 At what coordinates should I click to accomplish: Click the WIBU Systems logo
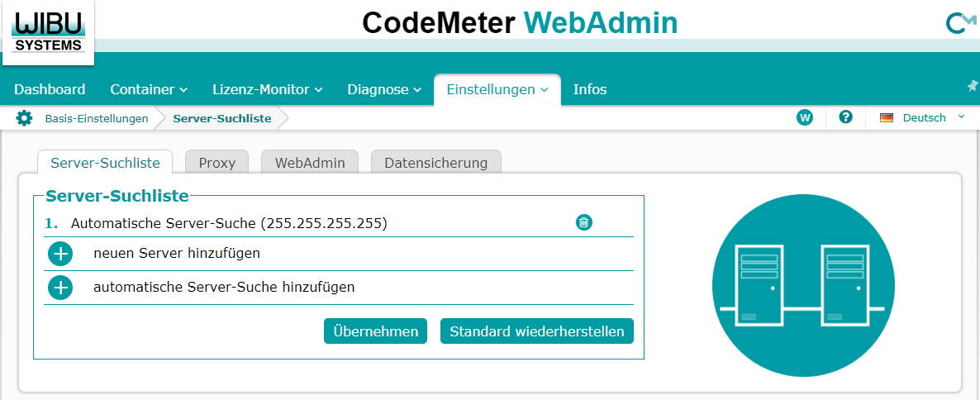pos(48,32)
